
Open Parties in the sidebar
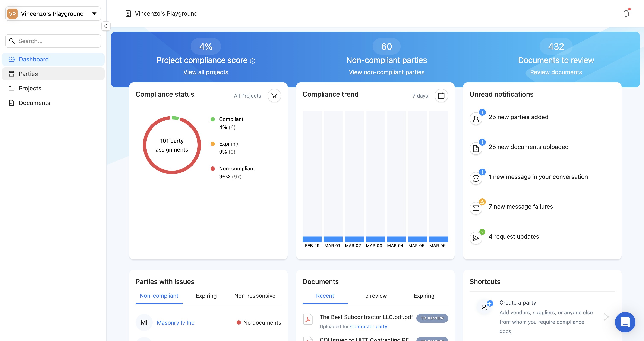click(x=28, y=74)
